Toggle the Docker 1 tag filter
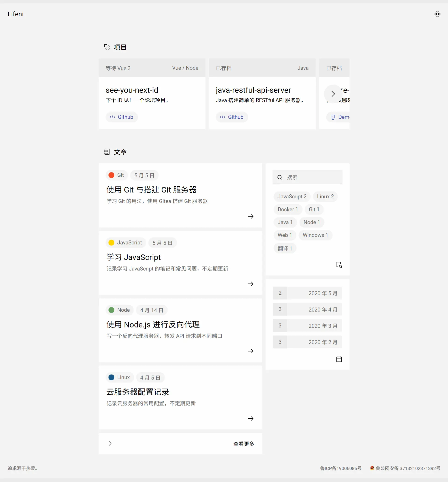448x482 pixels. tap(288, 209)
